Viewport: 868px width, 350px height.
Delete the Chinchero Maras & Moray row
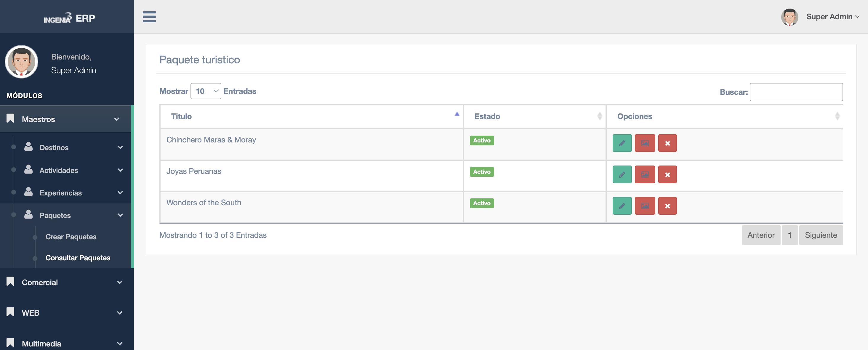[x=667, y=143]
